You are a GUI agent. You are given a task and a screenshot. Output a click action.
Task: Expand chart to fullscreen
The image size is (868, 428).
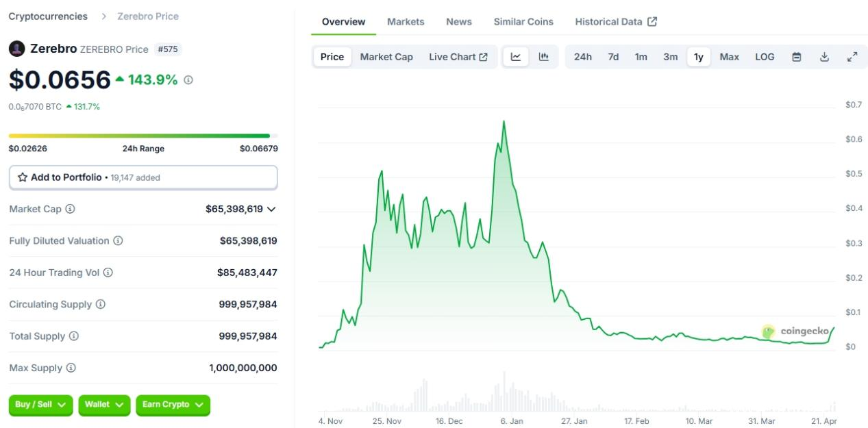tap(852, 57)
